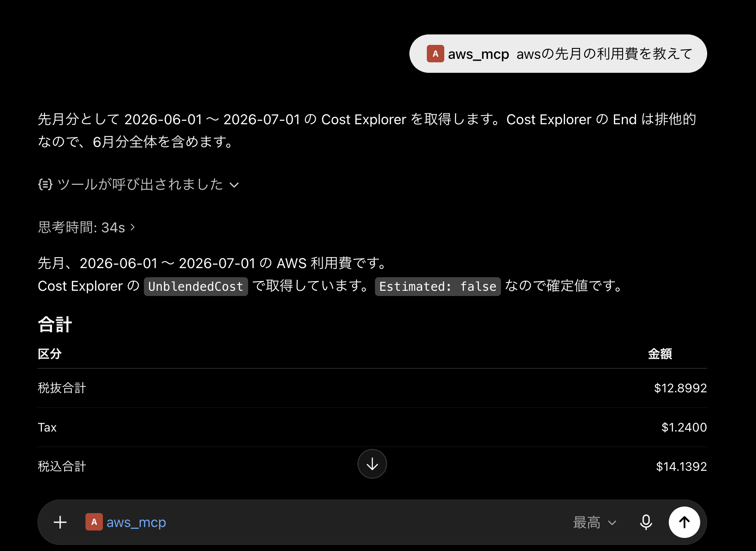This screenshot has width=756, height=551.
Task: Click the 税込合計 row label
Action: point(62,466)
